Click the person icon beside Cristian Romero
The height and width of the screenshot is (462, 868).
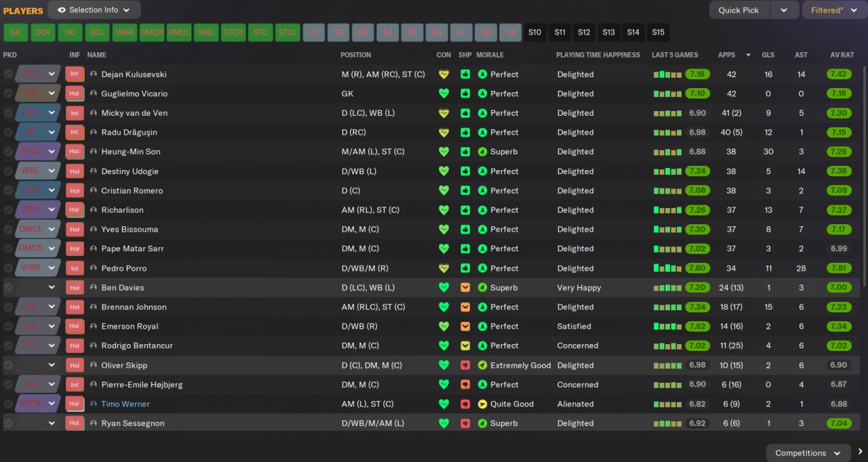94,191
